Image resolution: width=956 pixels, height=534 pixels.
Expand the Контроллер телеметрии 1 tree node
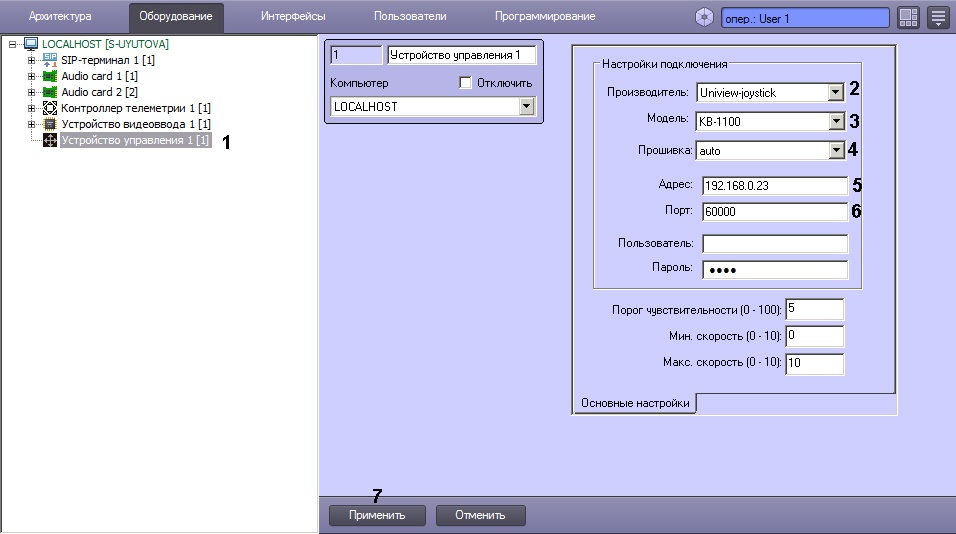pyautogui.click(x=32, y=108)
